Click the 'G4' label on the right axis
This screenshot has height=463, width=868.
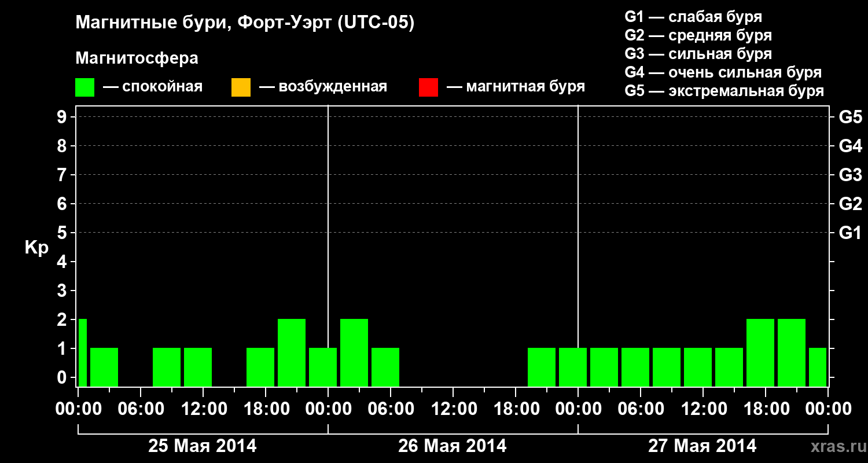tap(850, 146)
